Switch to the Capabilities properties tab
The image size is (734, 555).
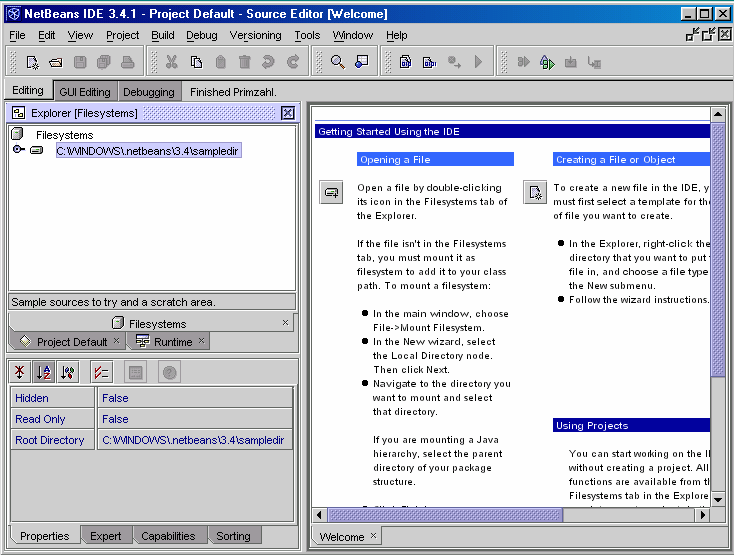(168, 536)
